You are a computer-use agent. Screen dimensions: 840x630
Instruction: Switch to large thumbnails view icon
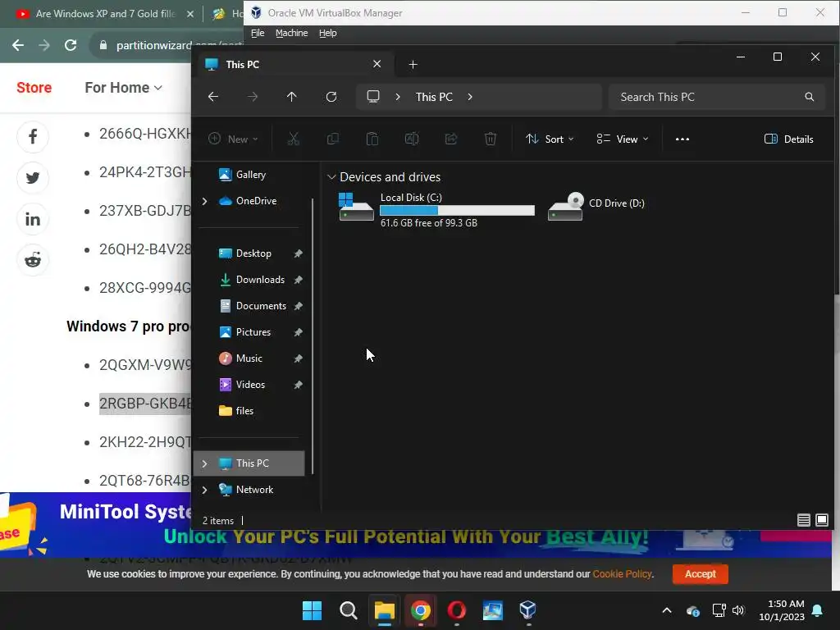click(822, 520)
